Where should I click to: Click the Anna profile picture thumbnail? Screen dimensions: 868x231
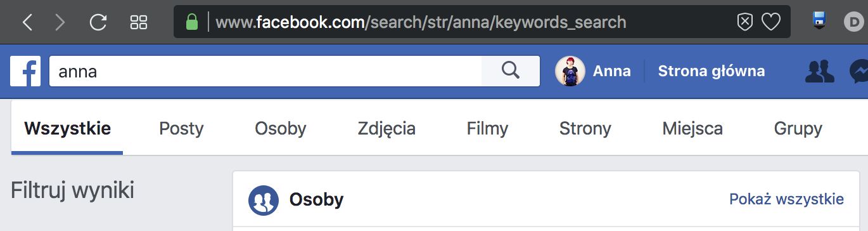[570, 71]
